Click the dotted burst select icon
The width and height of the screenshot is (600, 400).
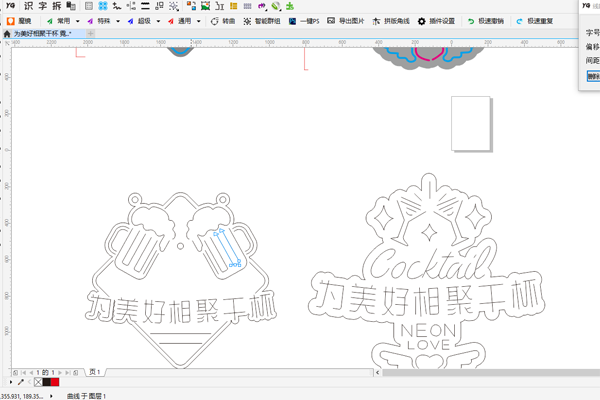[x=174, y=6]
